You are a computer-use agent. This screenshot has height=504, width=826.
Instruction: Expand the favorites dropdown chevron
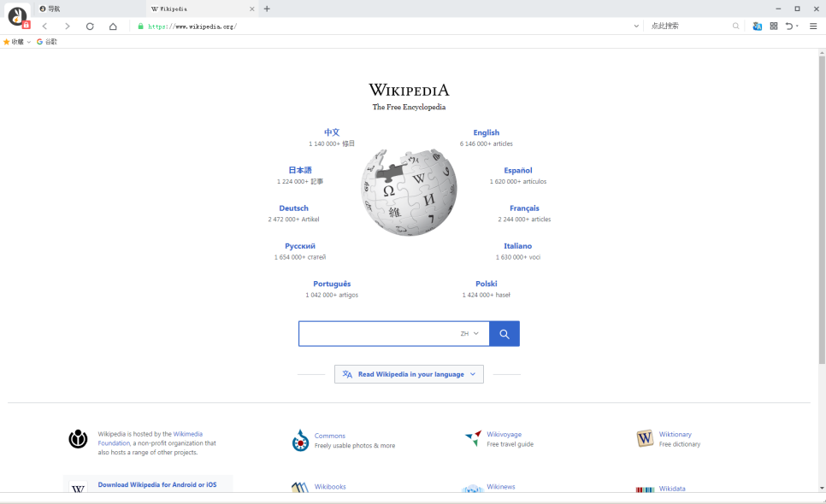(x=29, y=42)
